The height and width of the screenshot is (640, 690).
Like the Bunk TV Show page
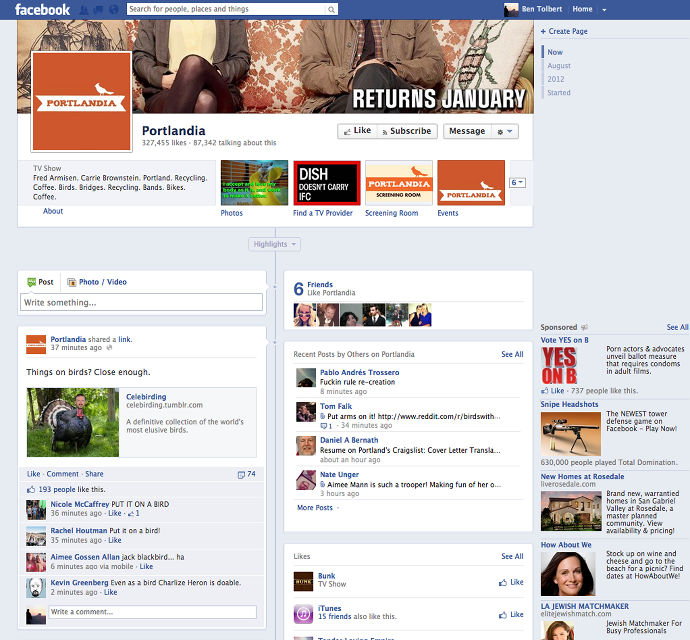point(511,582)
